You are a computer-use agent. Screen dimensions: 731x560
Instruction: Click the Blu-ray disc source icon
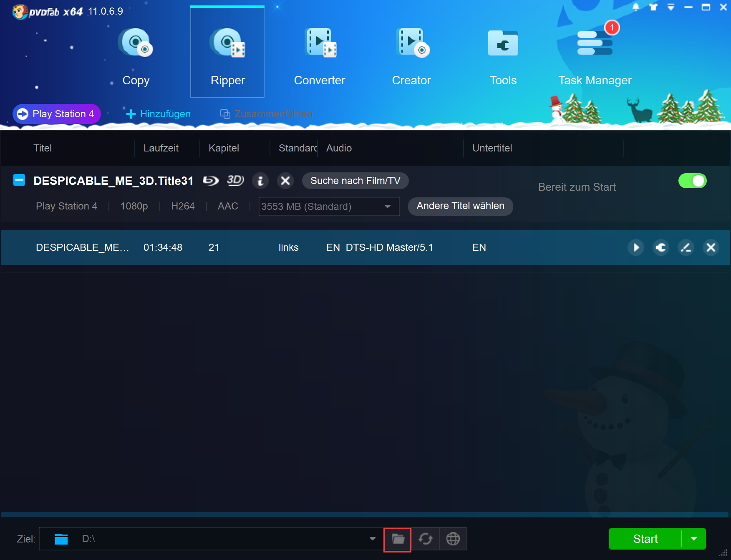211,181
